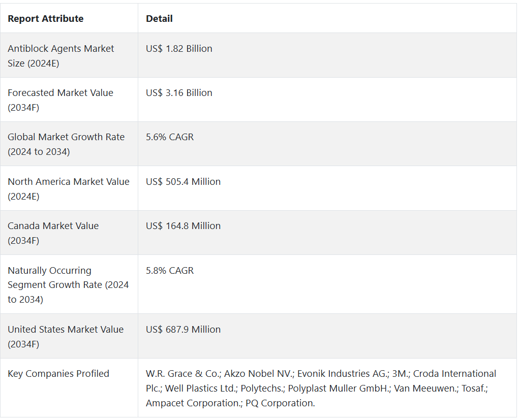Click the W.R. Grace & Co. company name
Viewport: 519px width, 420px height.
coord(183,374)
